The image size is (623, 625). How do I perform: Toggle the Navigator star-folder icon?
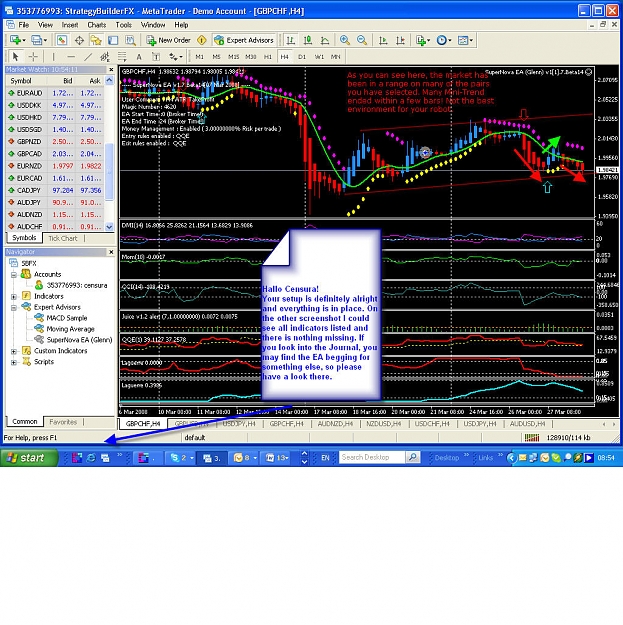click(x=96, y=40)
